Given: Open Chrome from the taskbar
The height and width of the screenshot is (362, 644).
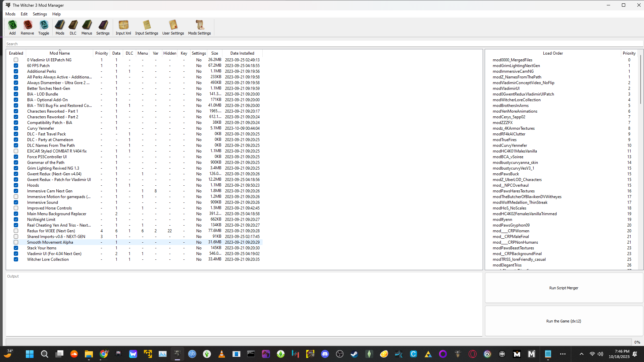Looking at the screenshot, I should (104, 354).
